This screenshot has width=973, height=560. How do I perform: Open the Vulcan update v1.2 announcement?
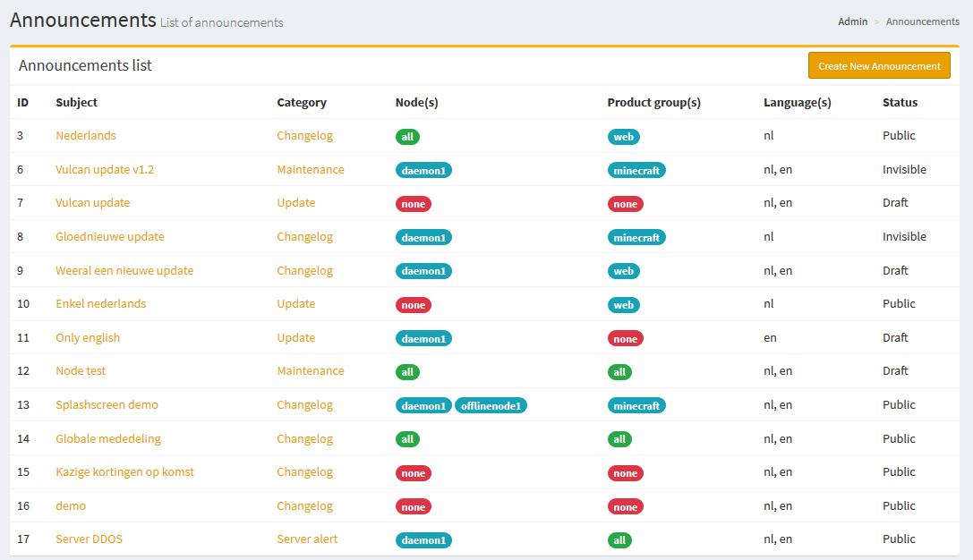(x=105, y=170)
